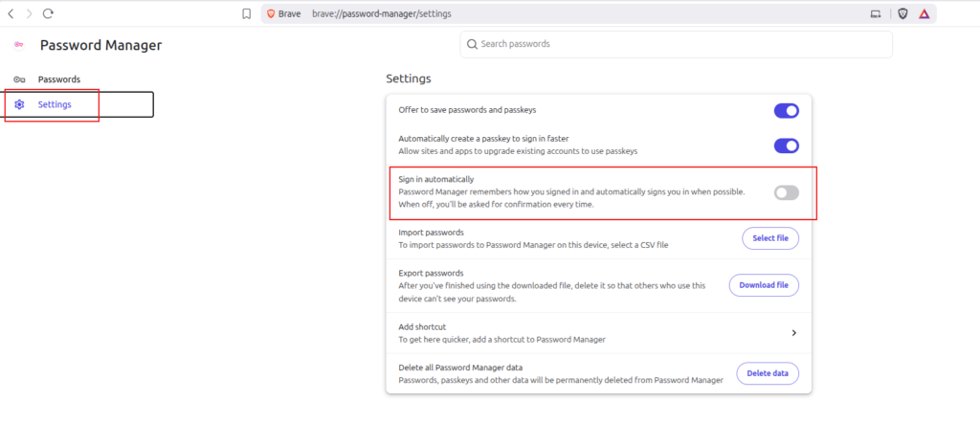The width and height of the screenshot is (980, 423).
Task: Go back with the browser back arrow
Action: point(11,13)
